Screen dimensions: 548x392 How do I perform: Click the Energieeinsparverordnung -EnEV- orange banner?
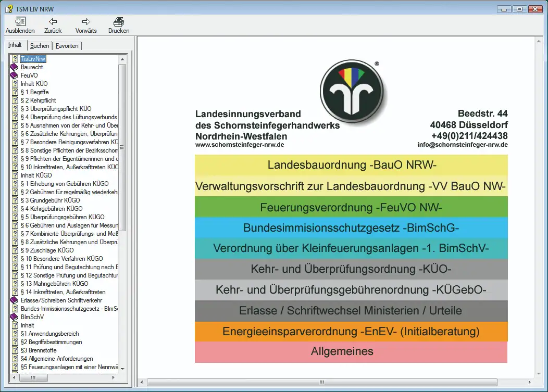[x=351, y=332]
